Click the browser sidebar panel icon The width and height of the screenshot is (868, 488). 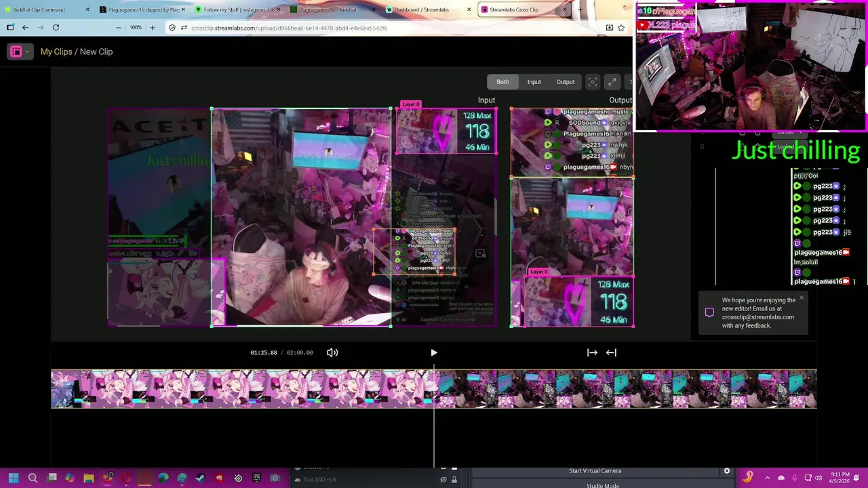pyautogui.click(x=10, y=27)
